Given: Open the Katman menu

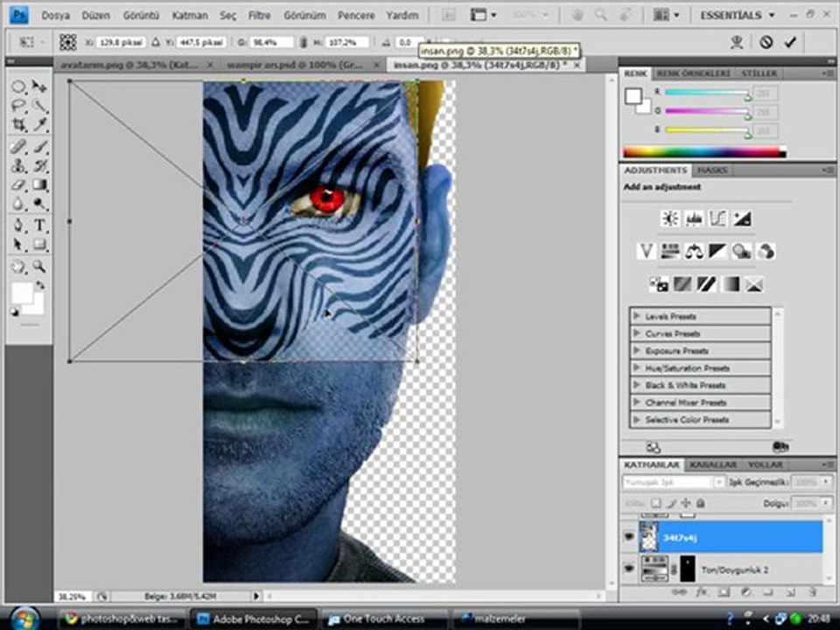Looking at the screenshot, I should click(x=190, y=16).
